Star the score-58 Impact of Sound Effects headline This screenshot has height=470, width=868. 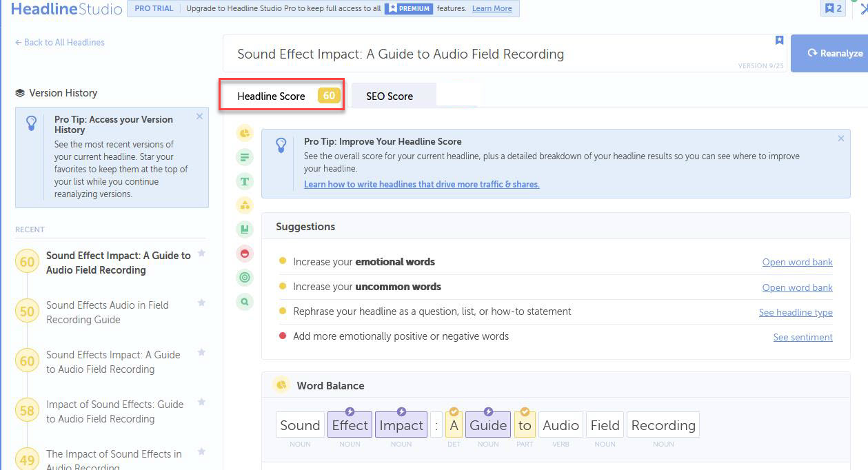201,402
